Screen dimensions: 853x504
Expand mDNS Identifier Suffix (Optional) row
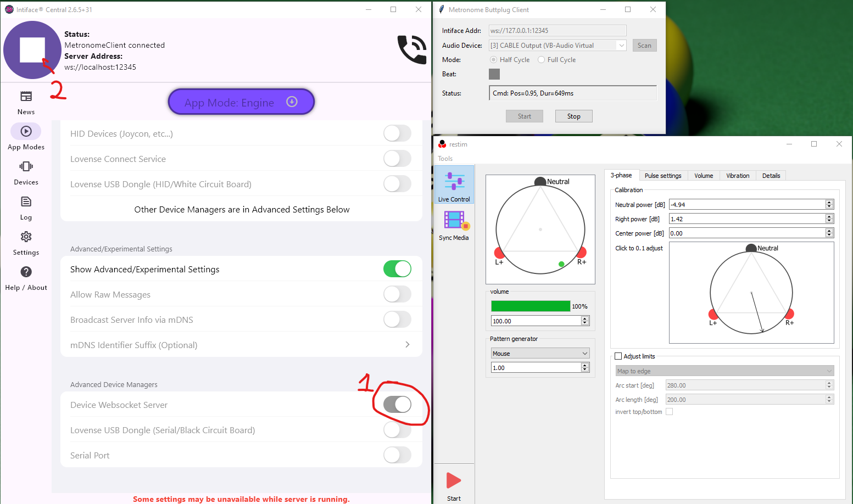pos(241,345)
